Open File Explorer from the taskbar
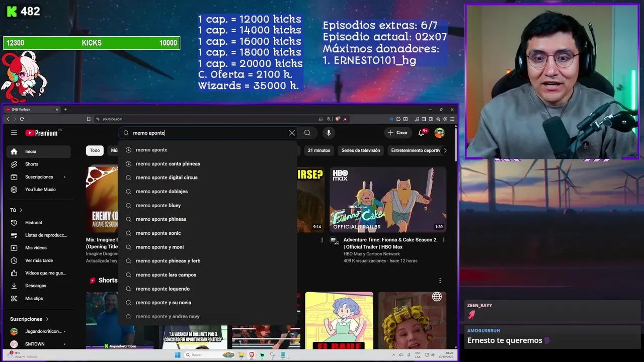Viewport: 644px width, 362px height. click(x=242, y=355)
